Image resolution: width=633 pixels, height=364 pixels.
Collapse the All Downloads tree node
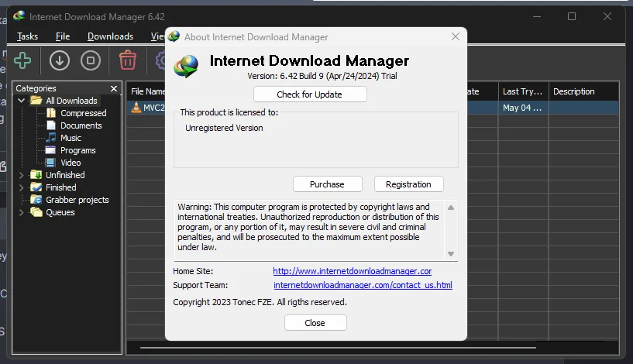[22, 101]
